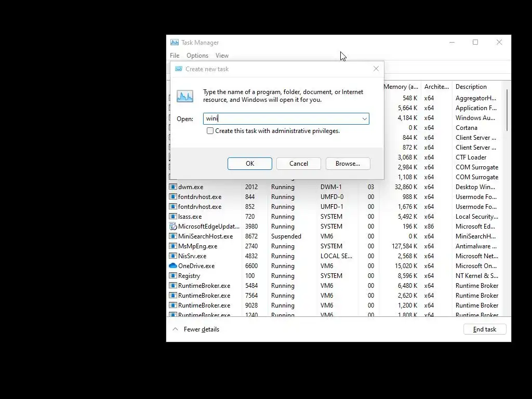Click the x86 architecture cell
Screen dimensions: 532x399
pyautogui.click(x=429, y=227)
